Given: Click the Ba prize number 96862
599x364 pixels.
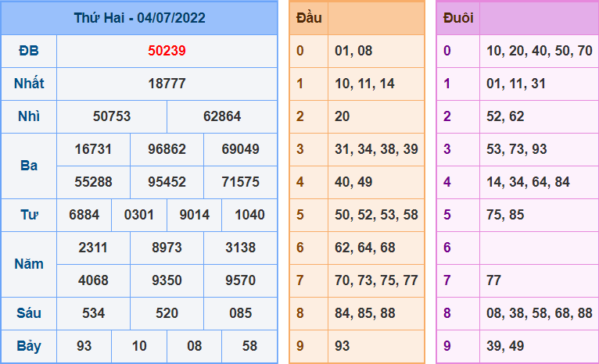Looking at the screenshot, I should 167,149.
